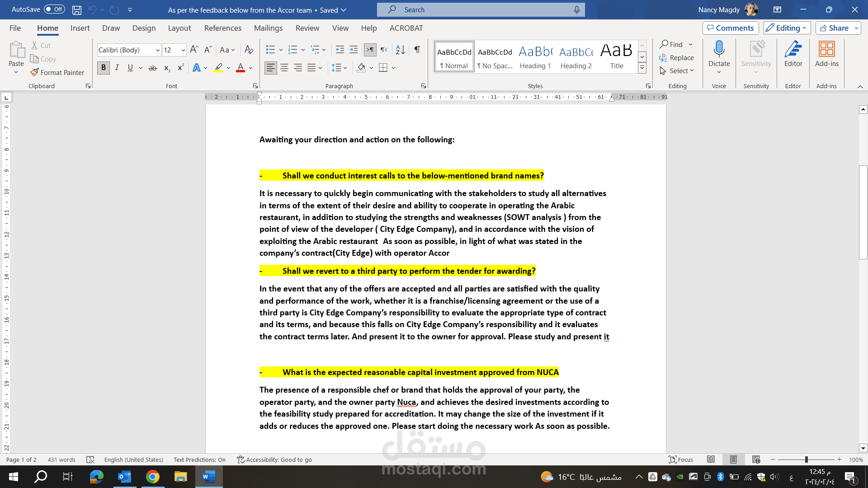This screenshot has width=868, height=488.
Task: Toggle right-to-left text direction
Action: [x=384, y=50]
